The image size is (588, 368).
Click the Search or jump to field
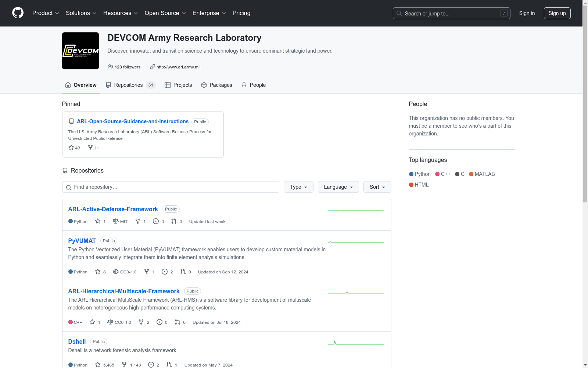(452, 13)
